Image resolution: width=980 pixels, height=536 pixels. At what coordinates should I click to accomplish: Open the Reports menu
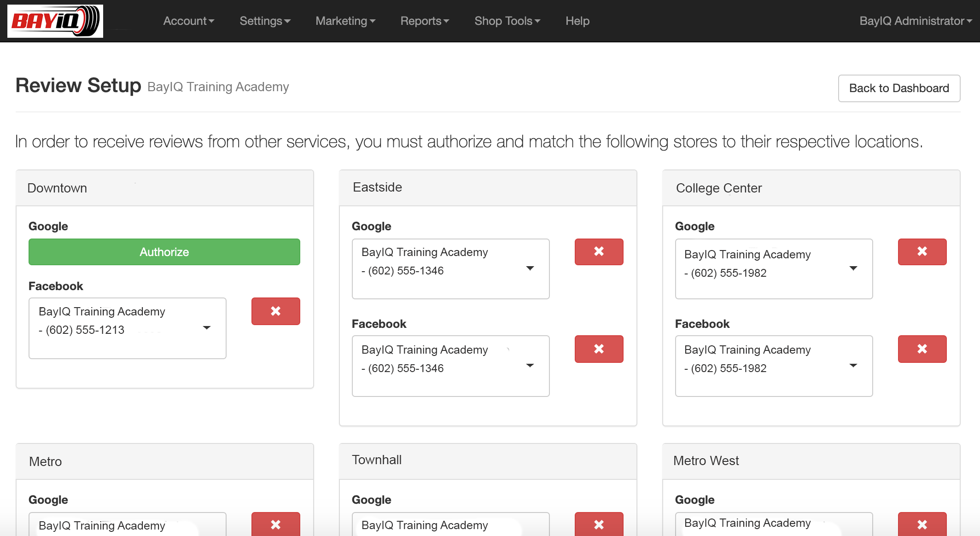425,21
